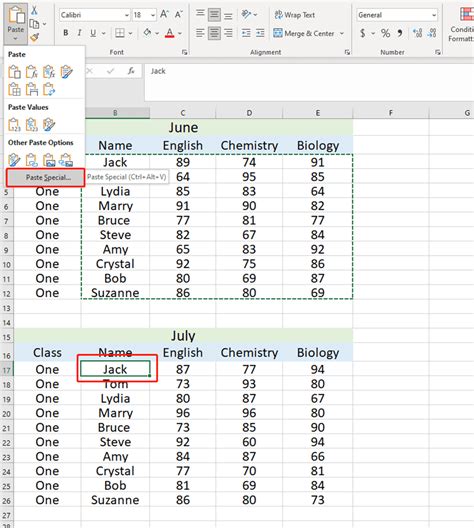This screenshot has height=528, width=474.
Task: Toggle horizontal Center alignment
Action: (214, 33)
